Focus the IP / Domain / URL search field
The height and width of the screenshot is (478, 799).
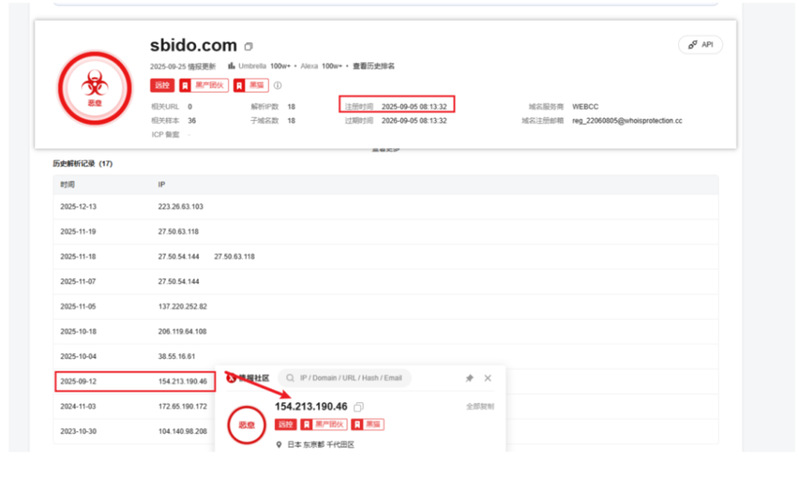(x=350, y=379)
